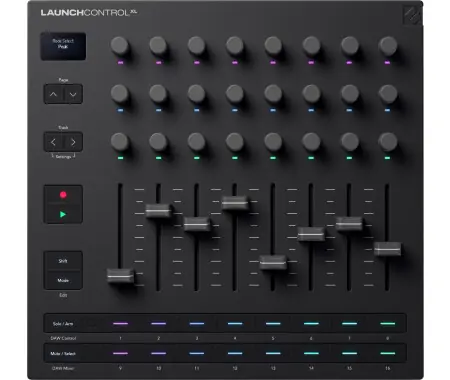Select eighth knob in purple-LED top row
Screen dimensions: 450x380
click(388, 46)
